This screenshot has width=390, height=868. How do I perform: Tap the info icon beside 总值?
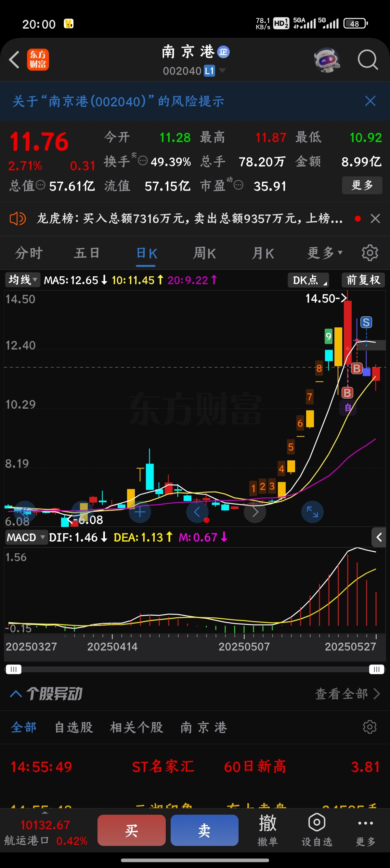(x=40, y=185)
